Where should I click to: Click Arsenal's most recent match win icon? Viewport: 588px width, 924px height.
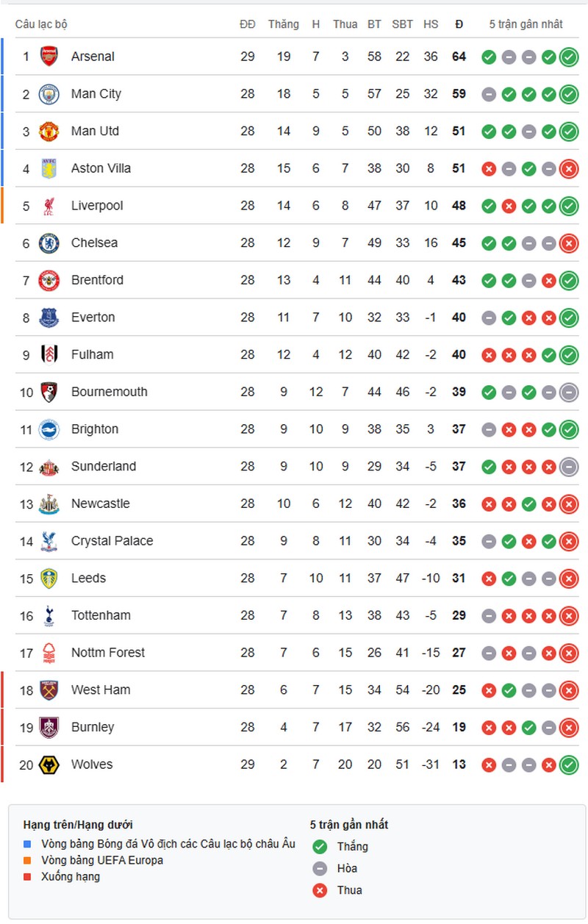coord(569,57)
